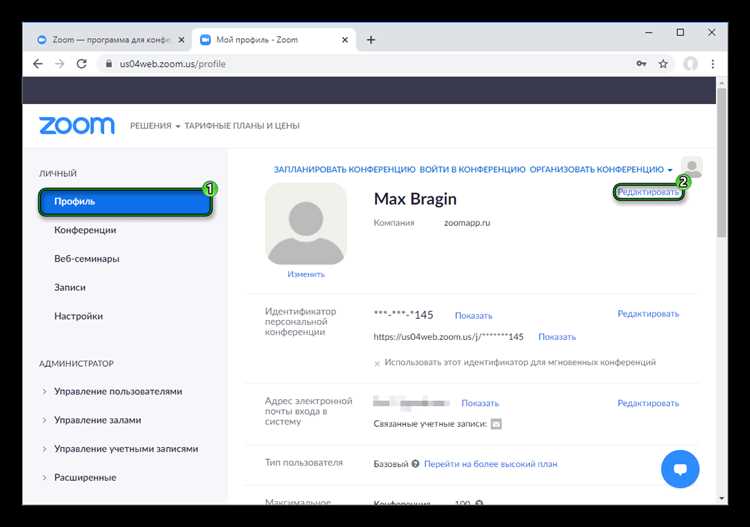This screenshot has width=750, height=527.
Task: Click 'Показать' next to the us04web.zoom.us/j link
Action: (x=557, y=337)
